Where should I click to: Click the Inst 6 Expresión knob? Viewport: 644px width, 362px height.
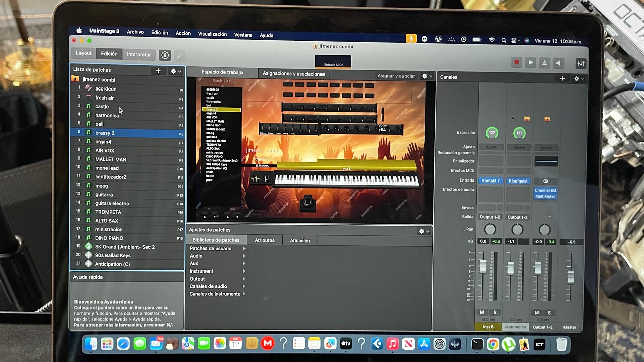(x=492, y=133)
